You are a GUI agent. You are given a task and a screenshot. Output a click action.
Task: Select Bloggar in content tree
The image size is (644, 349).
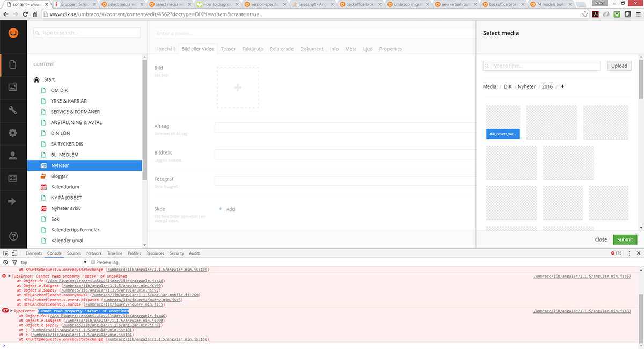[x=59, y=176]
